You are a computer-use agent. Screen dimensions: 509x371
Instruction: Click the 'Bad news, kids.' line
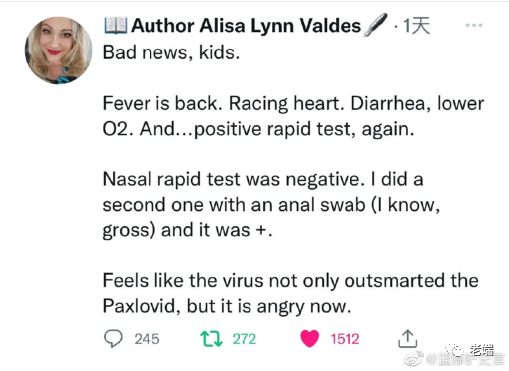171,53
